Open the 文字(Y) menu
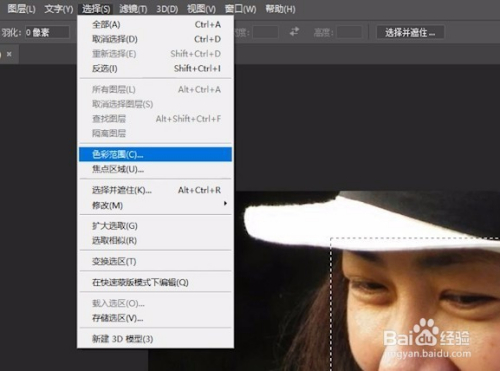This screenshot has width=500, height=371. [x=59, y=9]
